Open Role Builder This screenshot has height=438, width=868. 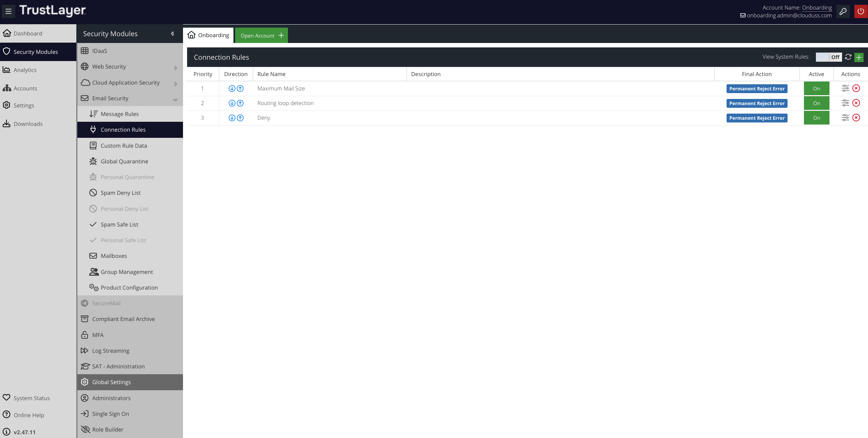(x=130, y=429)
